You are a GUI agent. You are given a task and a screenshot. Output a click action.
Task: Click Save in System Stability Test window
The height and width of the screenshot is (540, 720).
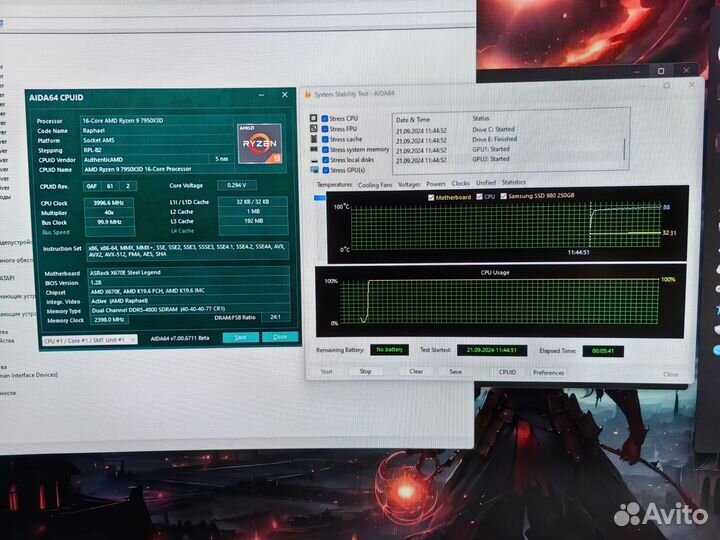456,372
